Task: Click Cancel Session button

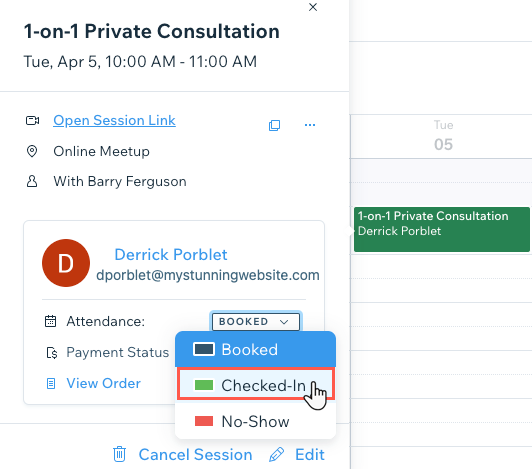Action: click(195, 454)
